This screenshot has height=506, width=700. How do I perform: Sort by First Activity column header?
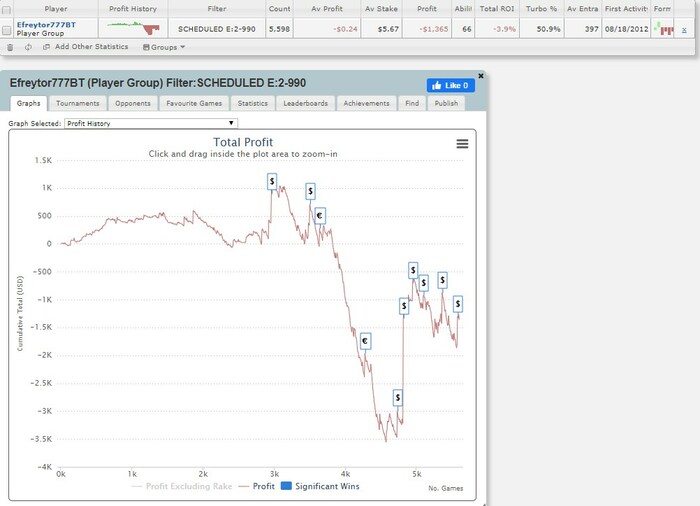pyautogui.click(x=626, y=8)
